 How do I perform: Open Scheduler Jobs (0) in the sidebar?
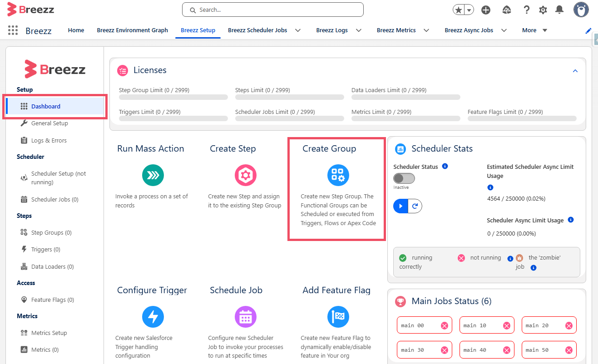coord(55,199)
